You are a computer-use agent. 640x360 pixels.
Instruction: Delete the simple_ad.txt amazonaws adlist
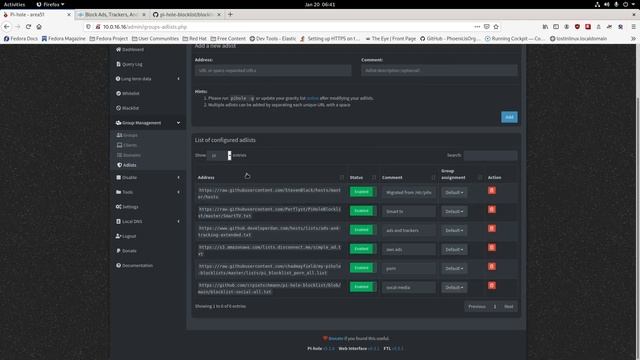pyautogui.click(x=492, y=247)
